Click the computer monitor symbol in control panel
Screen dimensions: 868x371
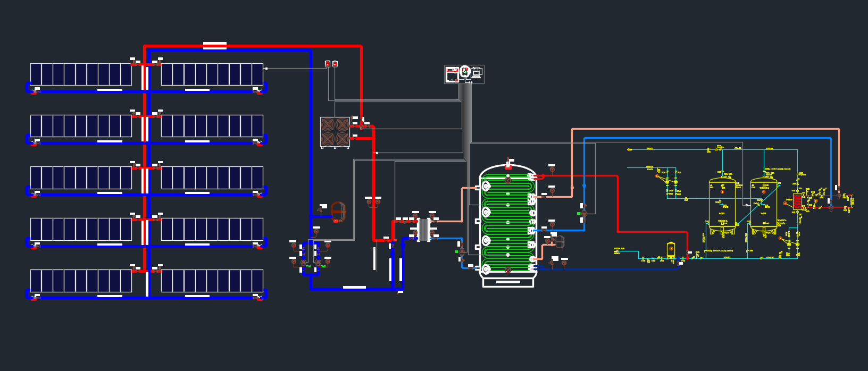point(477,73)
